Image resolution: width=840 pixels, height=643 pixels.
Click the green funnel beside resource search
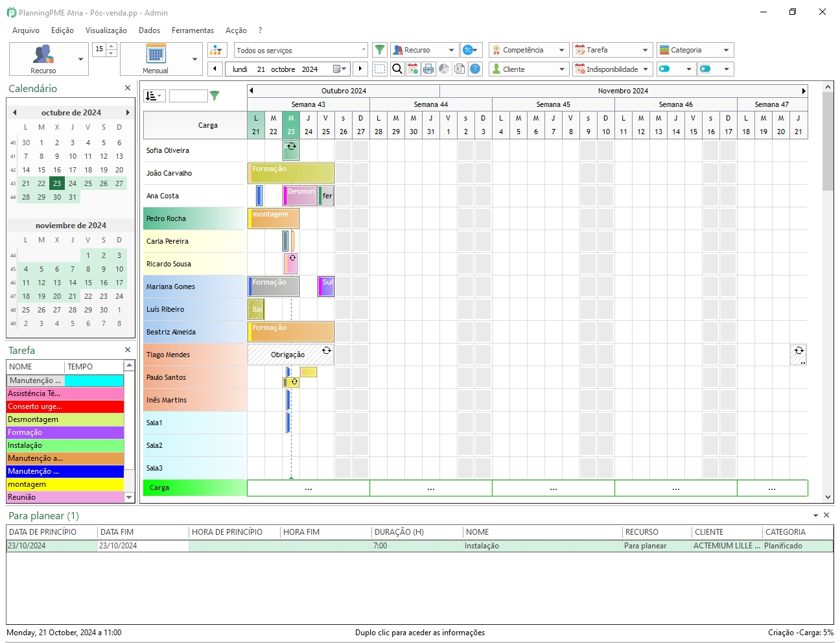215,96
